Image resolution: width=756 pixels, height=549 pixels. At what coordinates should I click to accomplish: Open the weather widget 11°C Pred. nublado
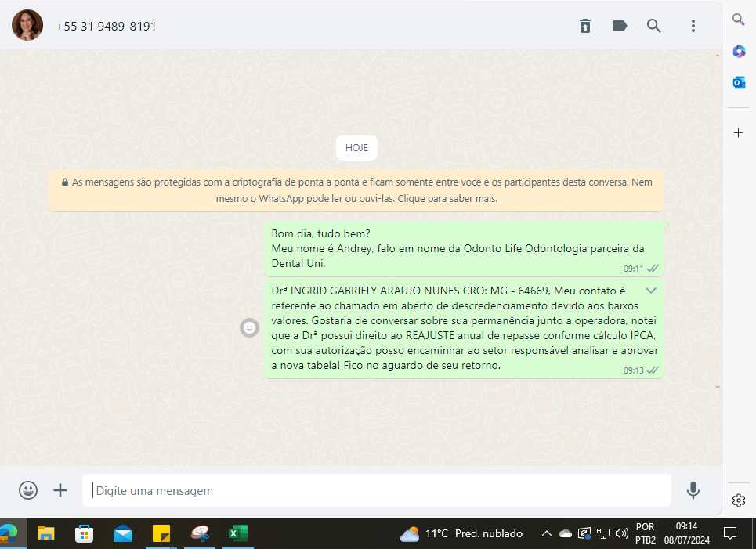click(x=461, y=533)
